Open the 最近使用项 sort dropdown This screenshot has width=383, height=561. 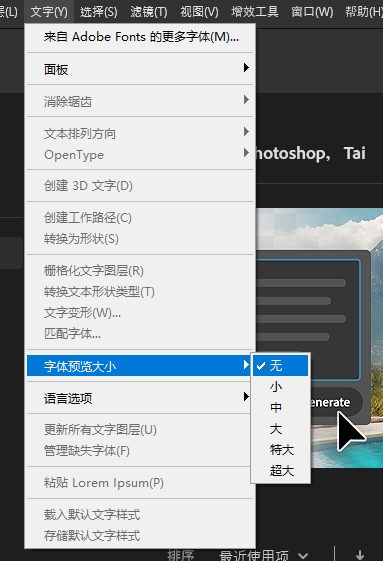tap(263, 555)
